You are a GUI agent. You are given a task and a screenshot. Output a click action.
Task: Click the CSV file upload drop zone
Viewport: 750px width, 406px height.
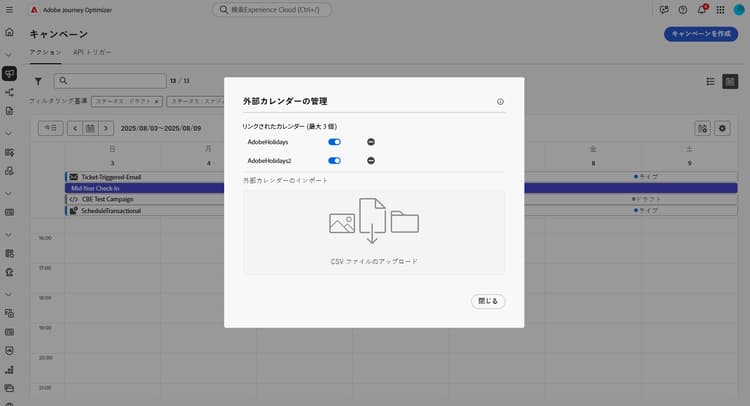(374, 232)
